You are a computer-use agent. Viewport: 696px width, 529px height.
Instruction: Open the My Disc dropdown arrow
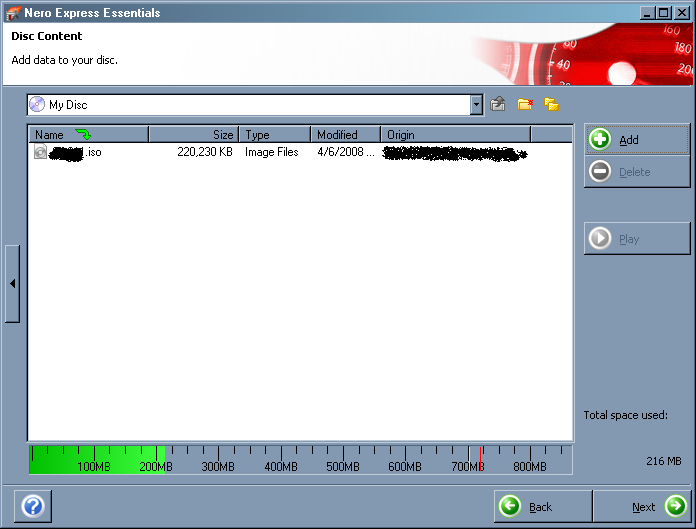476,105
